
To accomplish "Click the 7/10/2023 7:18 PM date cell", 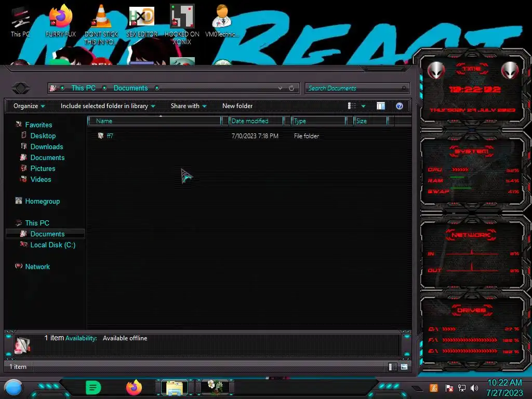I will pos(255,136).
